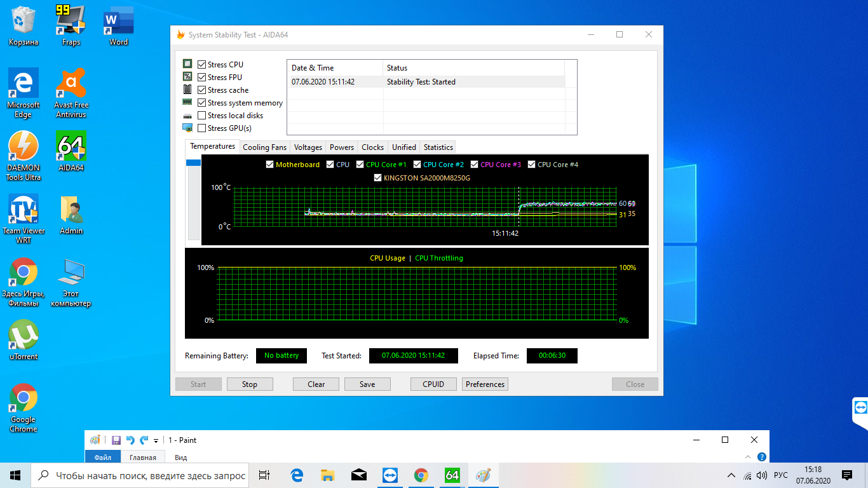
Task: Open the TeamViewer side panel icon
Action: (x=860, y=407)
